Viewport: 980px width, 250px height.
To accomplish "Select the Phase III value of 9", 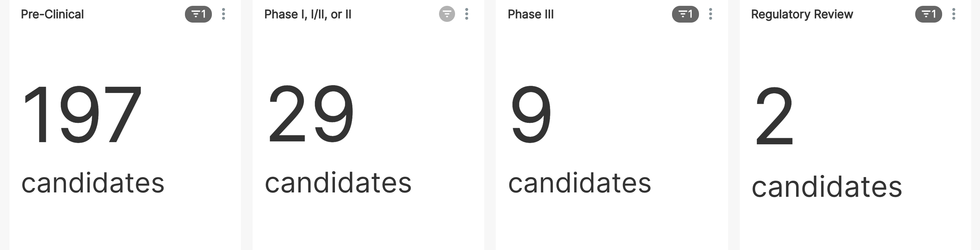I will point(531,114).
